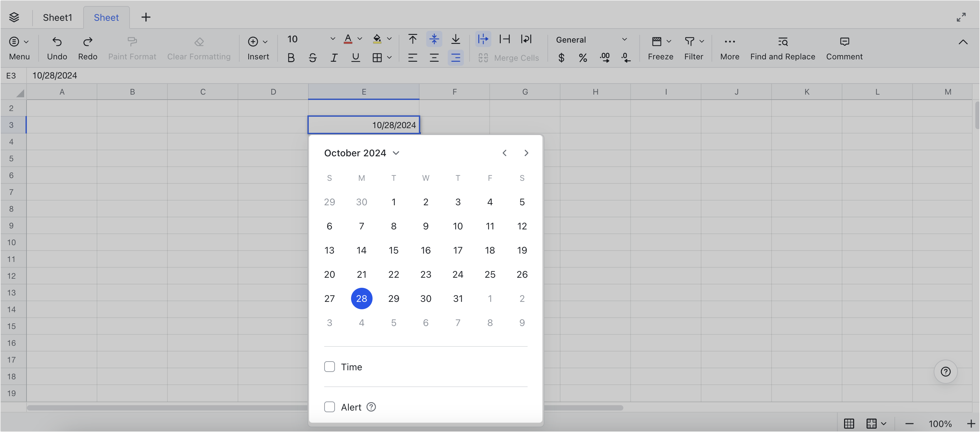Select the clip text mode icon
The height and width of the screenshot is (432, 980).
(x=504, y=39)
